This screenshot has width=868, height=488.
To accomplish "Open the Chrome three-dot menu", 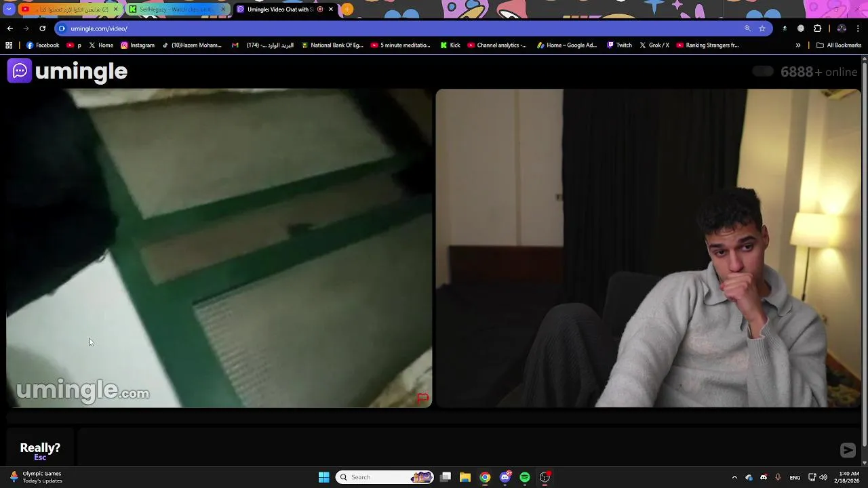I will [x=859, y=28].
